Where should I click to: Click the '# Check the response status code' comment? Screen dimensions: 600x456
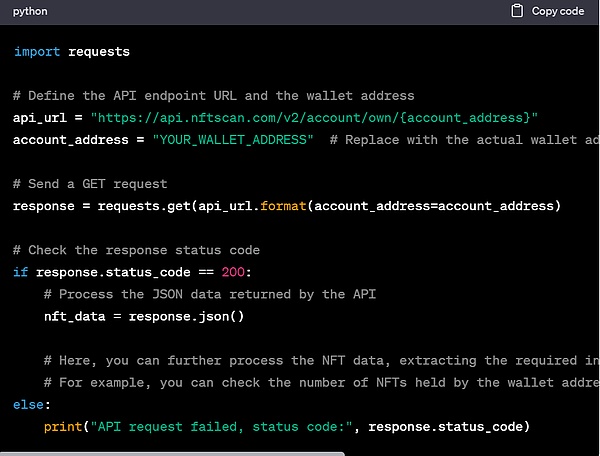[x=136, y=250]
